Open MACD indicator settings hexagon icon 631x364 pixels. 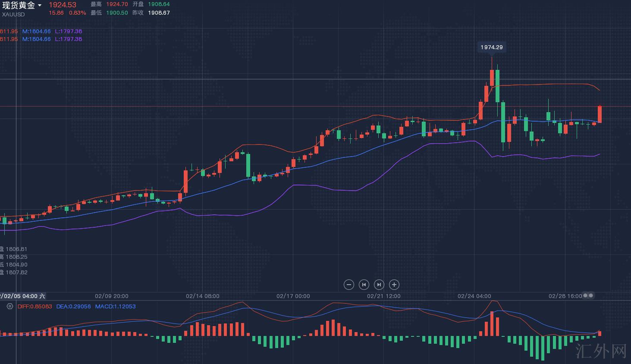(10, 306)
